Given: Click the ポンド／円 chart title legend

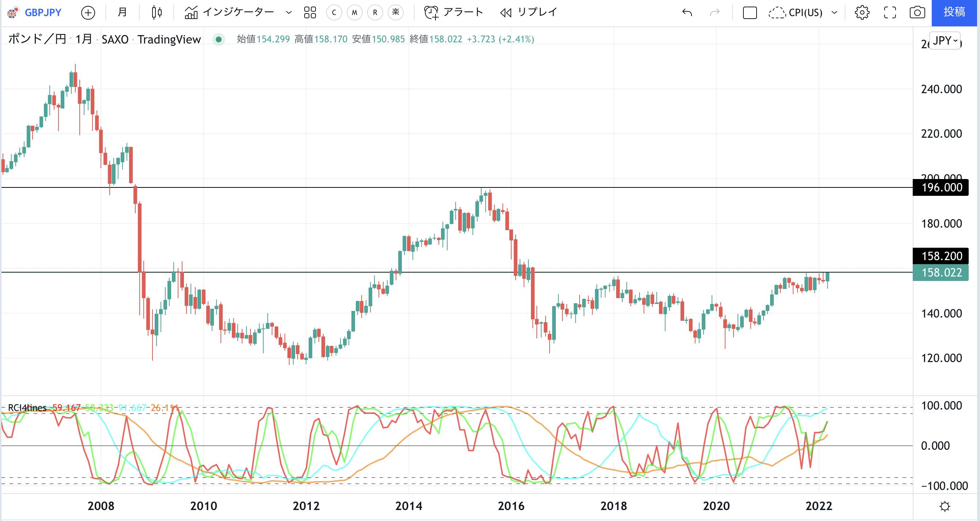Looking at the screenshot, I should click(x=37, y=39).
